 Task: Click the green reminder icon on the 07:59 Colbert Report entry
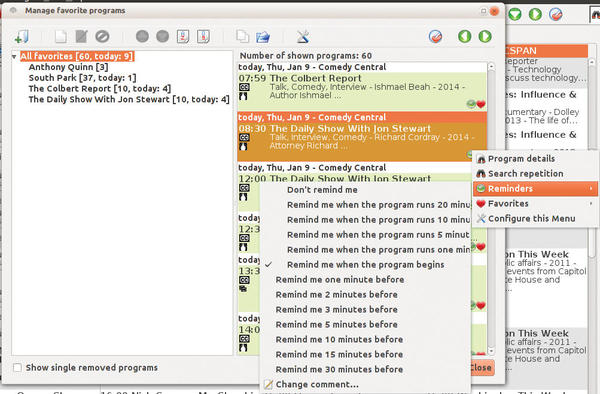coord(471,104)
